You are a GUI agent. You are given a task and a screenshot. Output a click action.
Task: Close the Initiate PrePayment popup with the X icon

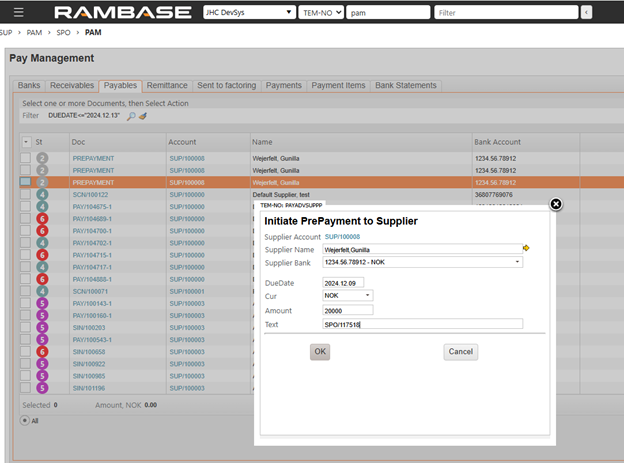556,204
